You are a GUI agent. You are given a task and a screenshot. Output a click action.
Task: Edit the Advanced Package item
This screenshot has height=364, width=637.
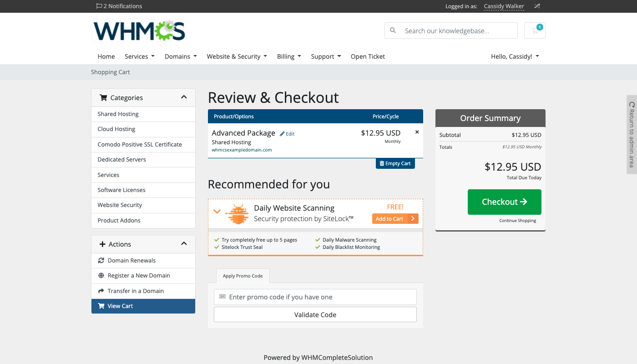[287, 134]
